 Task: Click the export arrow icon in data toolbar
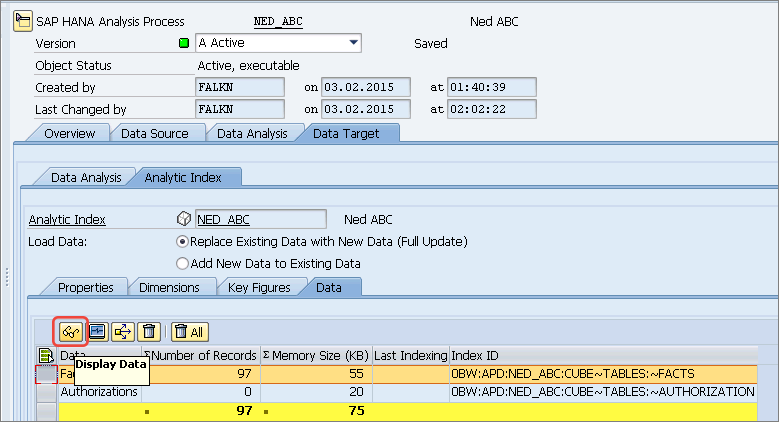coord(123,332)
